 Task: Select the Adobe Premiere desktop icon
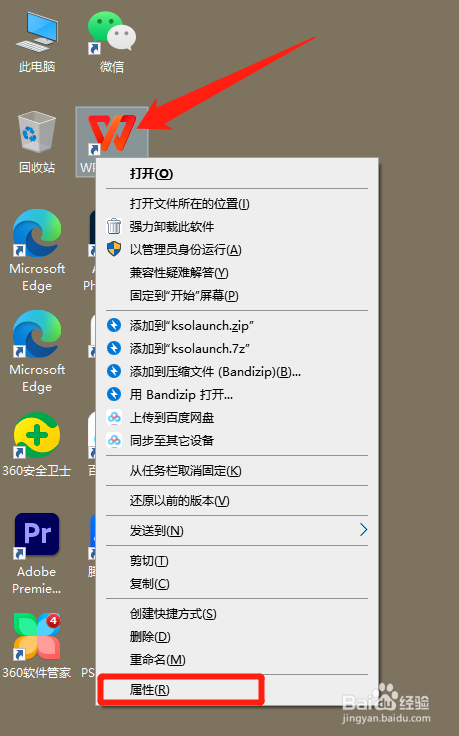click(37, 554)
